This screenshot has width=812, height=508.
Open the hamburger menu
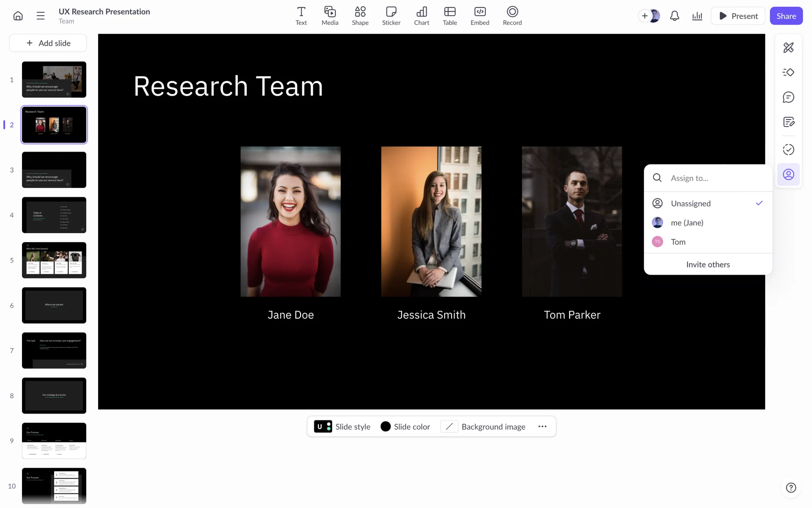pyautogui.click(x=41, y=16)
